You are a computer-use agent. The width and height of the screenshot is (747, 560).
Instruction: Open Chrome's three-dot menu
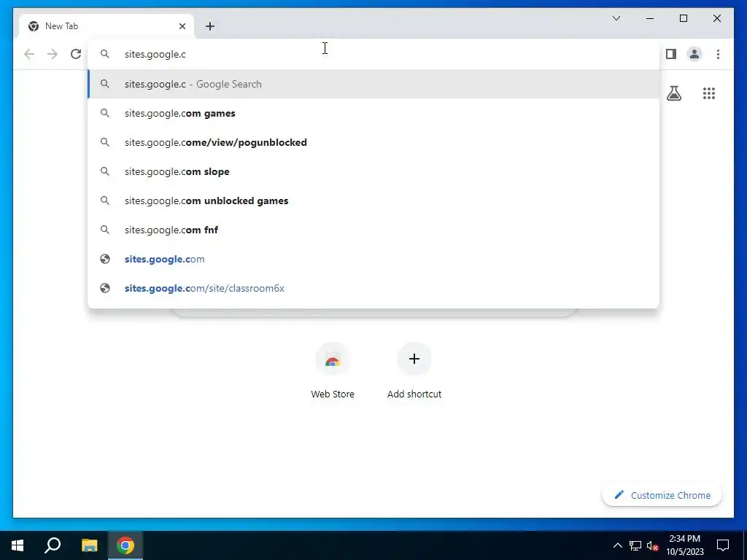click(718, 54)
